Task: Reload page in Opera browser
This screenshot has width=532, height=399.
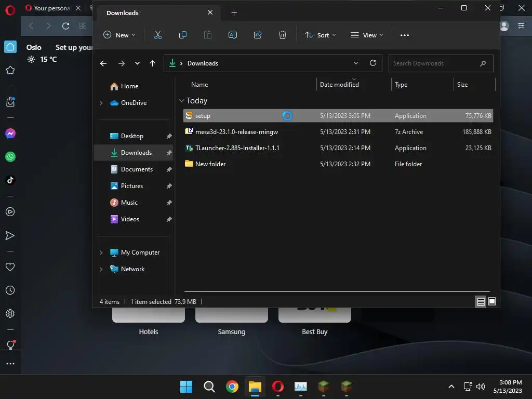Action: click(65, 26)
